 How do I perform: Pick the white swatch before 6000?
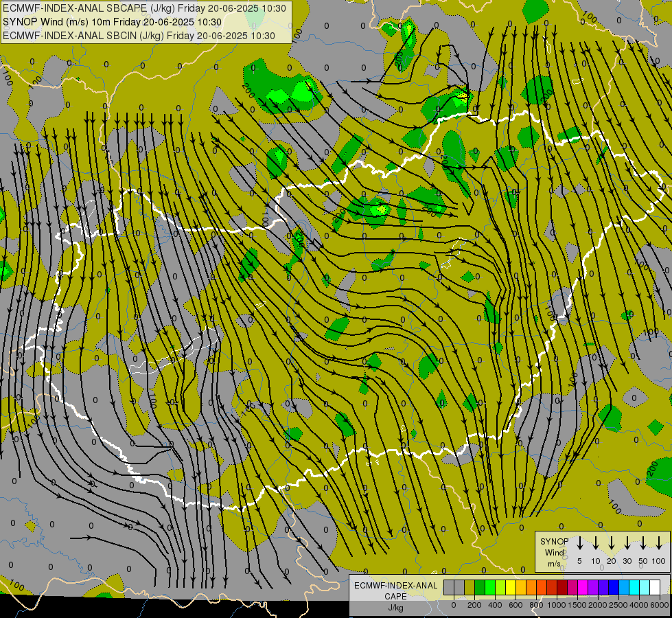656,587
